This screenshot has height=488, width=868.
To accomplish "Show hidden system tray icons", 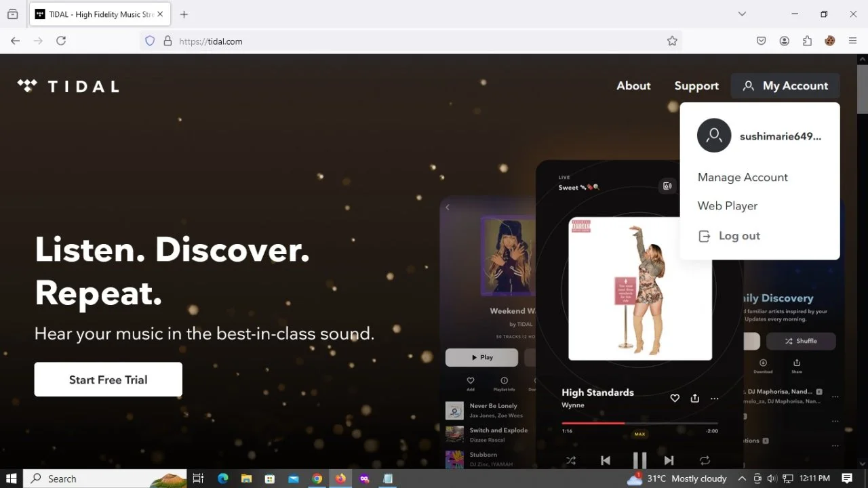I will [x=742, y=478].
